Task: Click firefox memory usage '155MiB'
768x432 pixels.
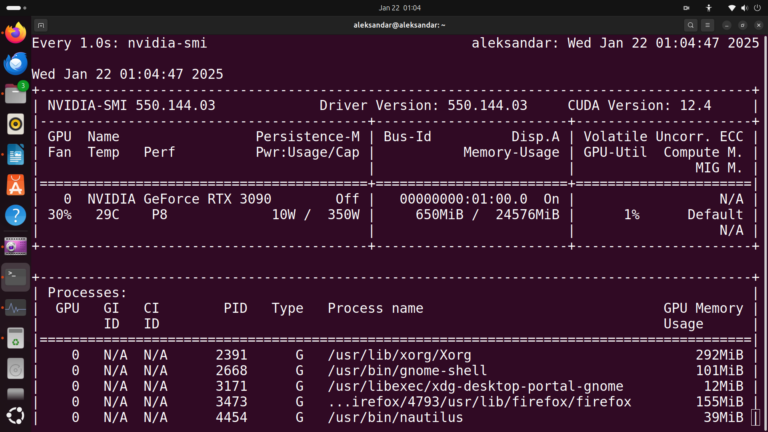Action: 719,402
